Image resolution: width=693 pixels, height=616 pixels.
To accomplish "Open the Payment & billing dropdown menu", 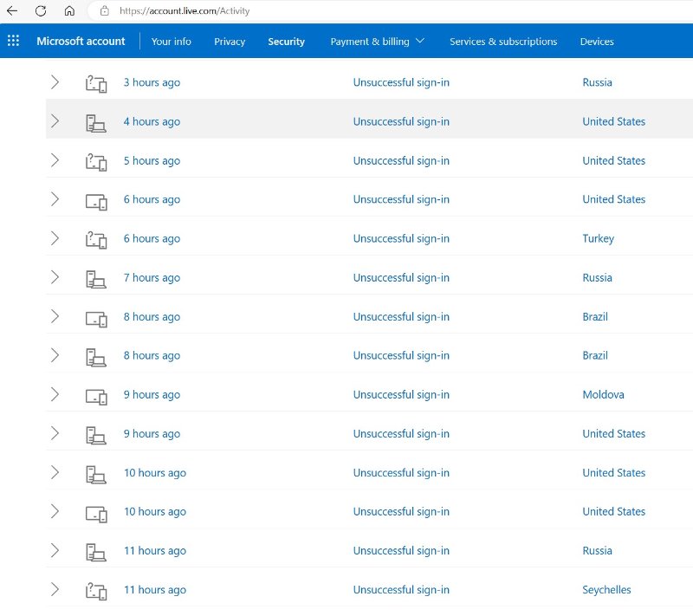I will [377, 41].
